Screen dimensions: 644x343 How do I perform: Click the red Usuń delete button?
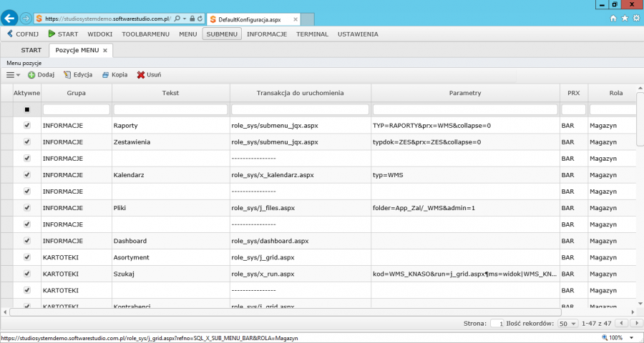(x=149, y=74)
